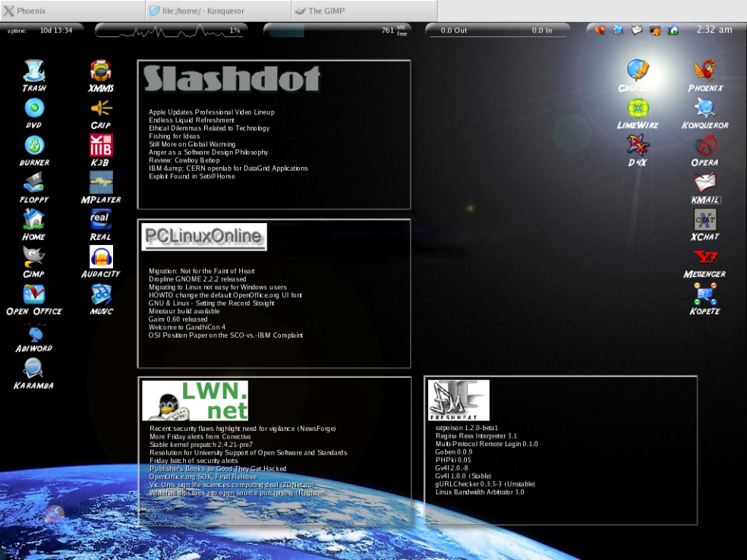The height and width of the screenshot is (560, 747).
Task: Click the 761 MB free memory bar
Action: coord(338,30)
